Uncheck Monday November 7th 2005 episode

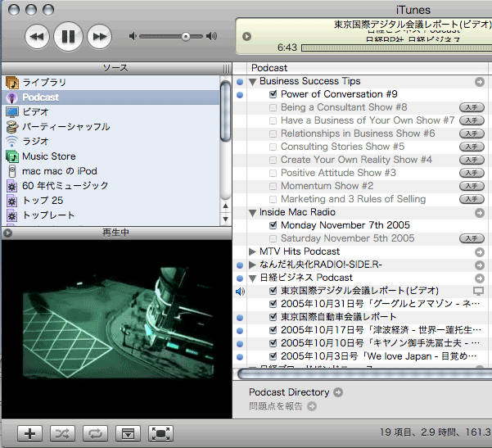click(x=273, y=225)
